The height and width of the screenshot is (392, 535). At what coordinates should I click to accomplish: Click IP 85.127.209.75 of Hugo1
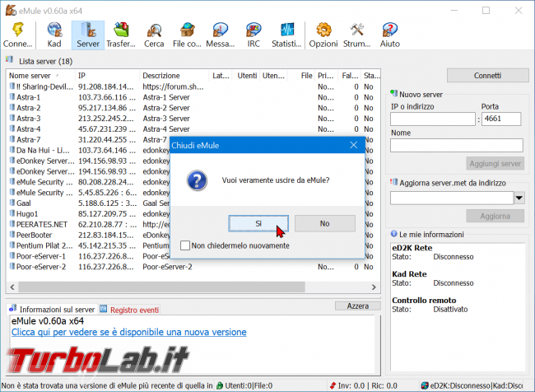pos(107,213)
